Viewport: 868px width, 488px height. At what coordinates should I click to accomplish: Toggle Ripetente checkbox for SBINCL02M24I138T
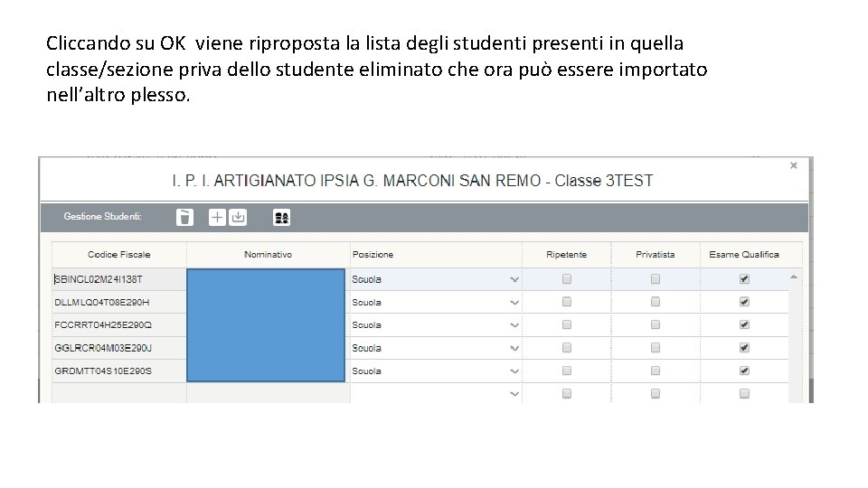pos(567,279)
